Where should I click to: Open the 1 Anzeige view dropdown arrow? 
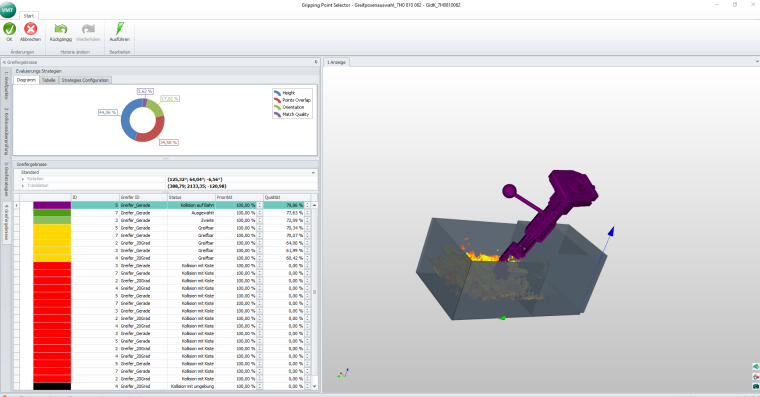tap(757, 62)
